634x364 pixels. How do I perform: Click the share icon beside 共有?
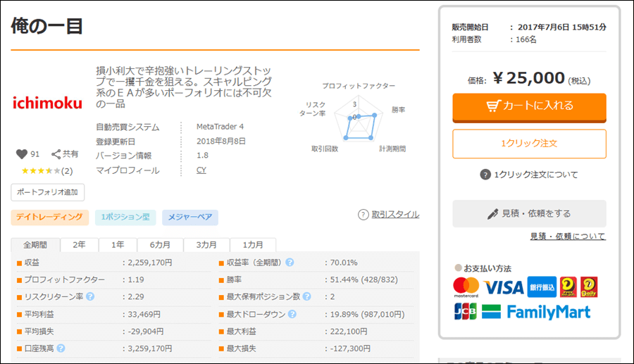click(56, 154)
